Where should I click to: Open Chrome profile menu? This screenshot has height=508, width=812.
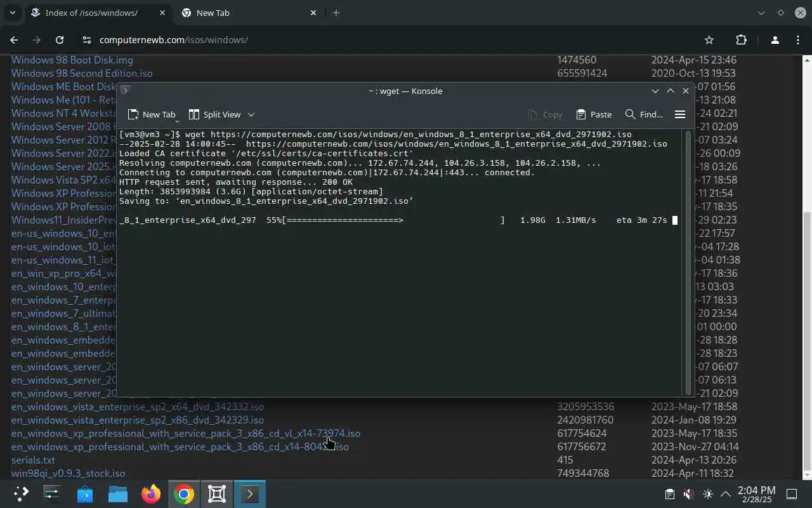(775, 40)
